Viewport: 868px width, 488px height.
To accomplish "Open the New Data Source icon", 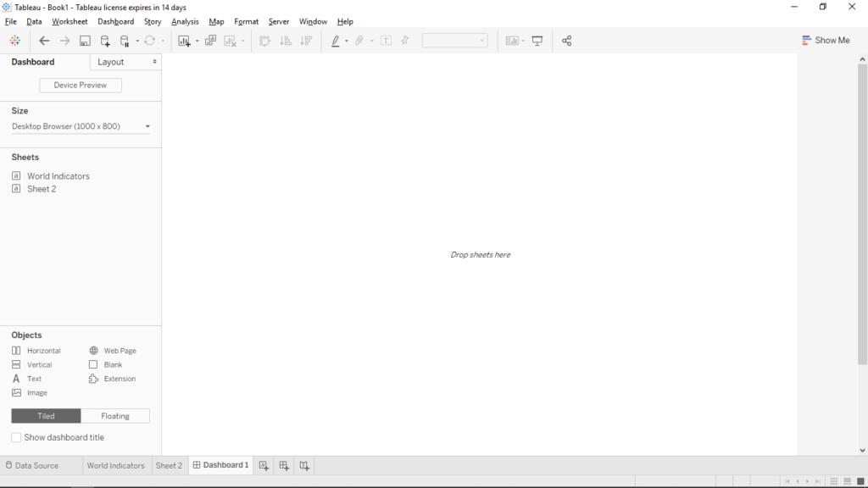I will click(105, 40).
